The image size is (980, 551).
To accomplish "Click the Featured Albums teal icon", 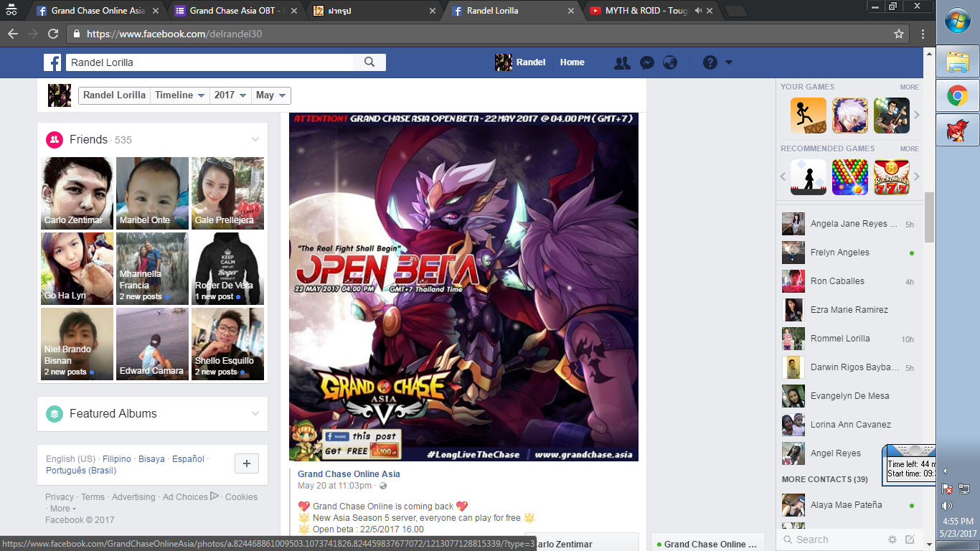I will click(x=54, y=413).
